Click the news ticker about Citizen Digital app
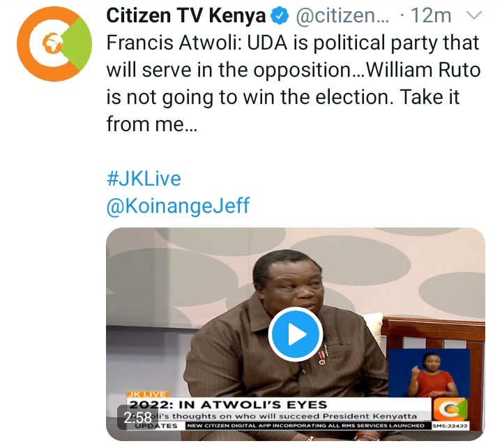 tap(306, 426)
